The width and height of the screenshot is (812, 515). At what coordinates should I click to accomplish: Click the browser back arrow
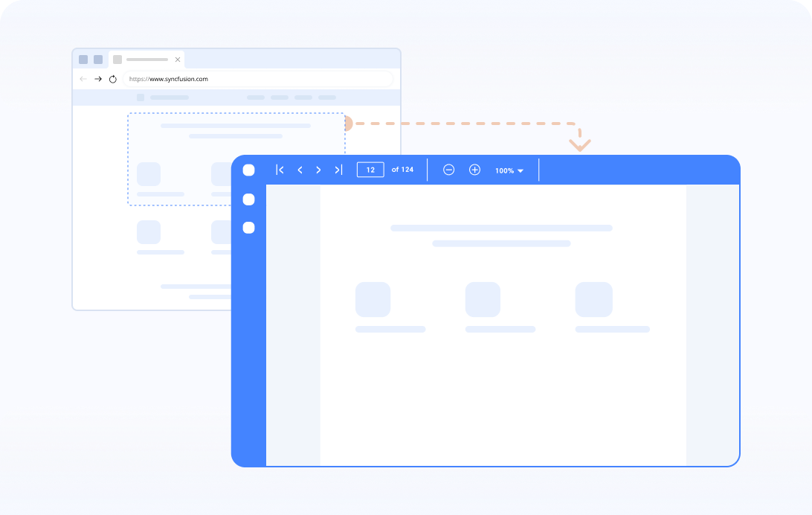pyautogui.click(x=83, y=79)
